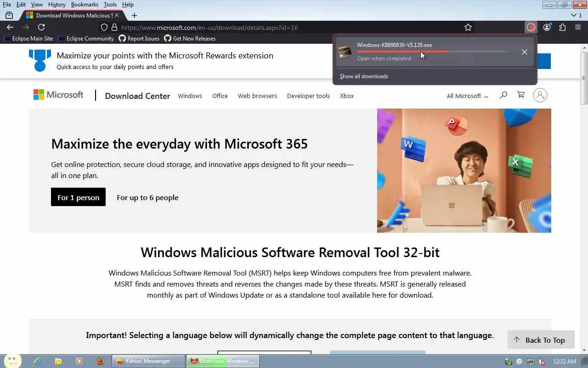
Task: Click the Microsoft 365 promo image
Action: pos(464,170)
